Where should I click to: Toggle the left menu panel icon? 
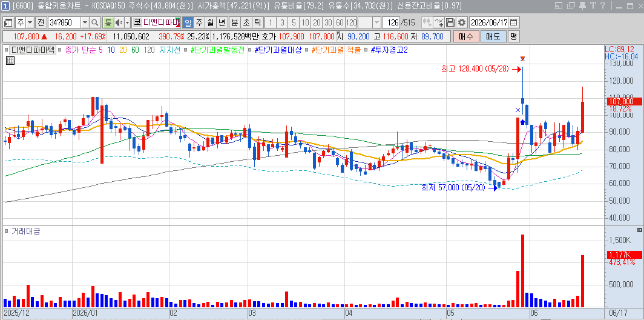coord(8,22)
